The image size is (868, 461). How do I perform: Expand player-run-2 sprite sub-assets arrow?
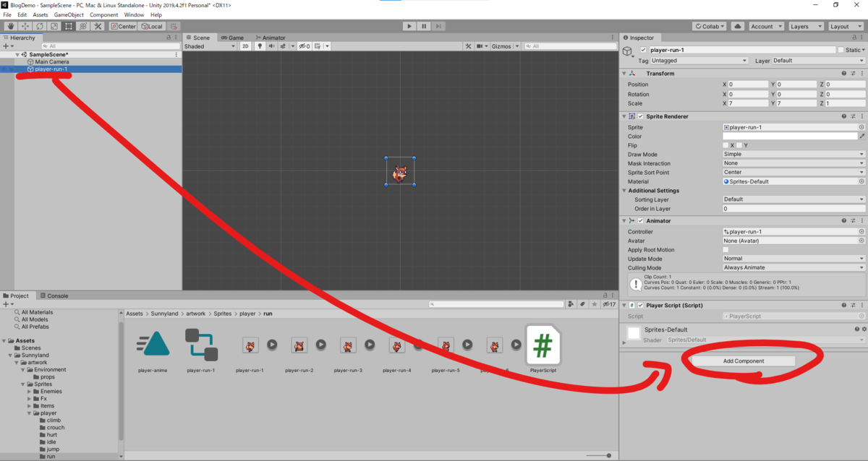click(x=320, y=345)
